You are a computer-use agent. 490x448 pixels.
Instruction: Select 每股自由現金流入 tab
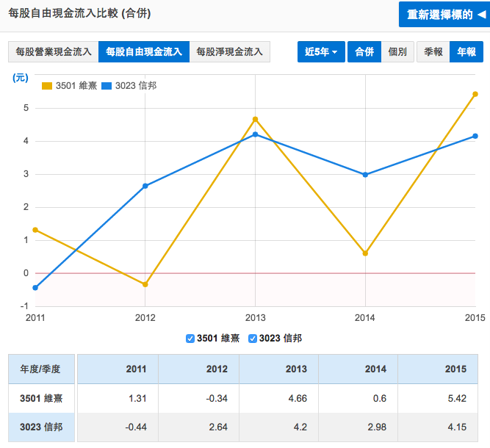[x=143, y=52]
